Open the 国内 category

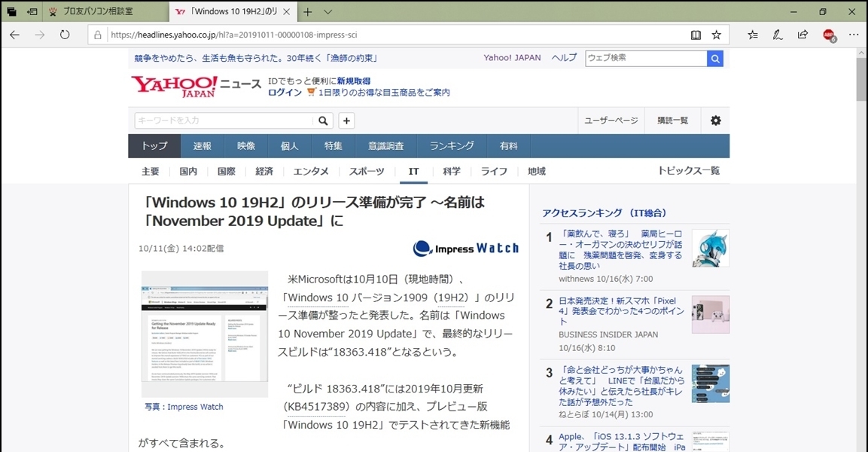(x=188, y=171)
